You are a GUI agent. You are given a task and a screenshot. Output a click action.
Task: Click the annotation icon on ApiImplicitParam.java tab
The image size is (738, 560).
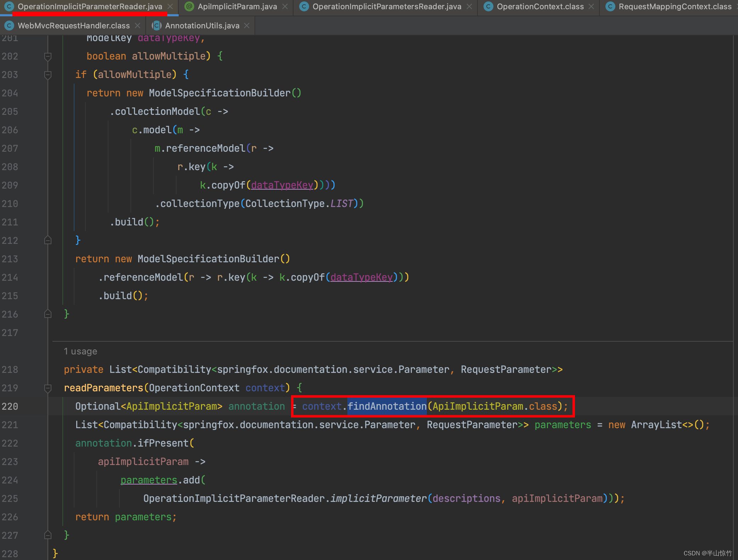point(189,6)
